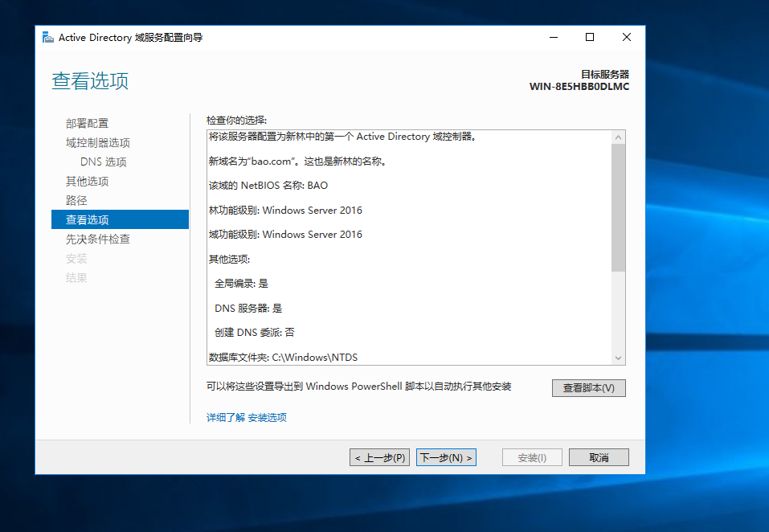769x532 pixels.
Task: Select DNS 选项 step
Action: (104, 162)
